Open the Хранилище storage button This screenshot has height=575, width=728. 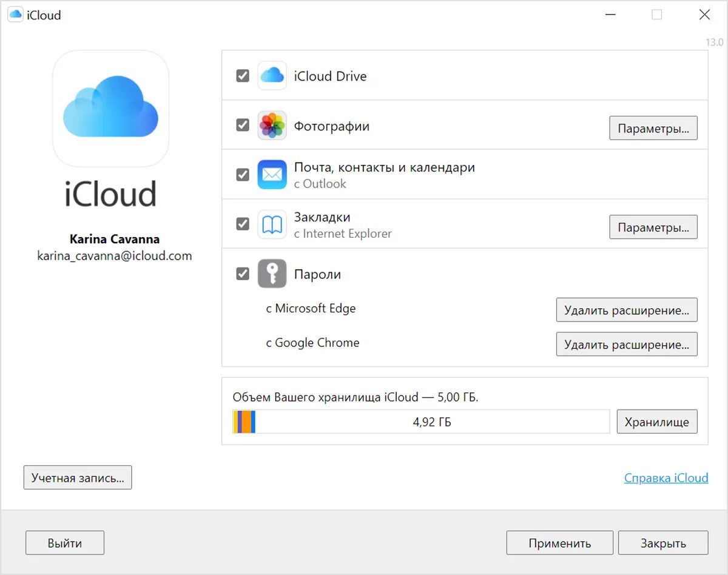tap(657, 422)
